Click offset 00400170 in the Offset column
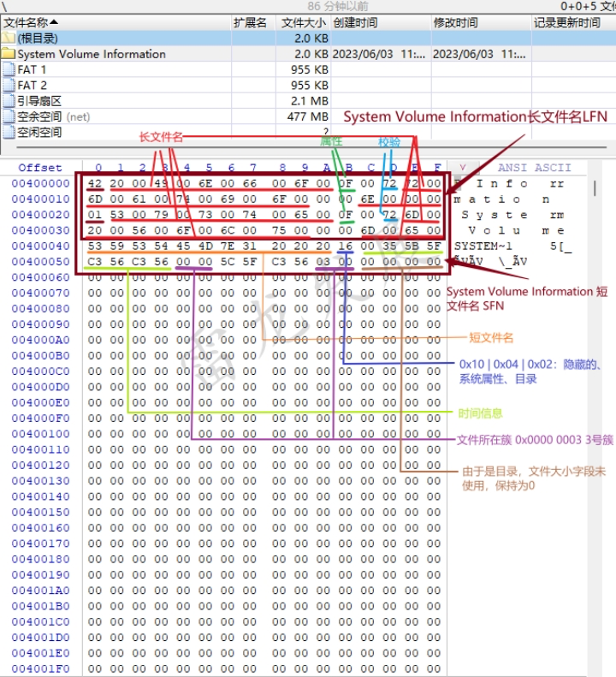The image size is (616, 677). (40, 543)
